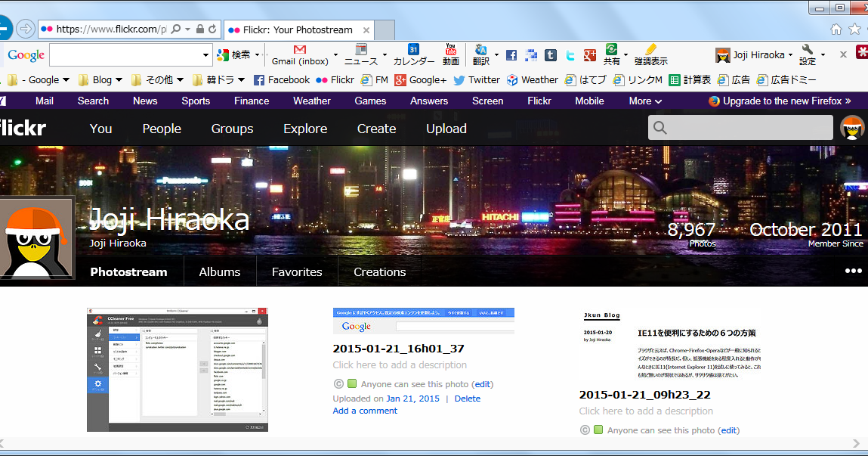Screen dimensions: 868x456
Task: Click the Facebook icon in Google toolbar
Action: pyautogui.click(x=511, y=55)
